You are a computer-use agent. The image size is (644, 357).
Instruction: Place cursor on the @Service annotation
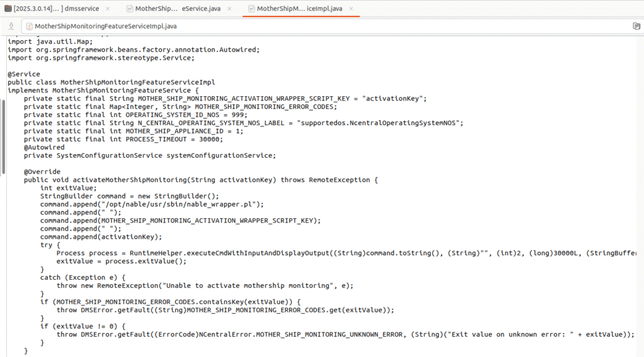coord(23,74)
